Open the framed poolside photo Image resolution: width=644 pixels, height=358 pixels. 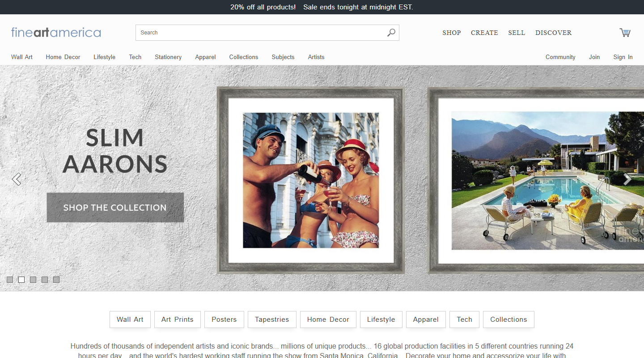click(536, 180)
